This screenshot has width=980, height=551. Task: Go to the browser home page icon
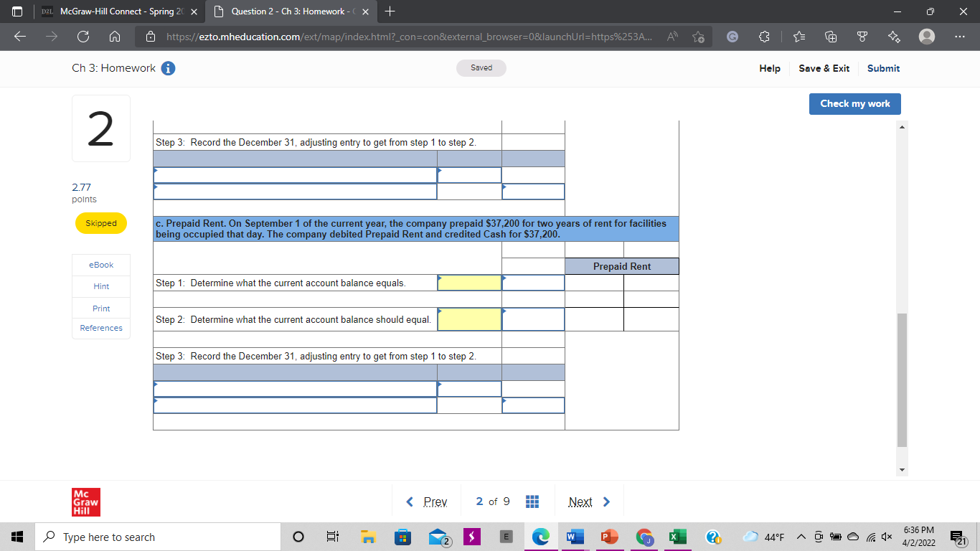point(114,37)
